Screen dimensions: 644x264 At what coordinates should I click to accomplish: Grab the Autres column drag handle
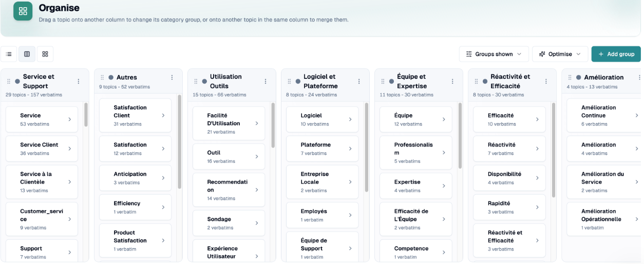[102, 77]
